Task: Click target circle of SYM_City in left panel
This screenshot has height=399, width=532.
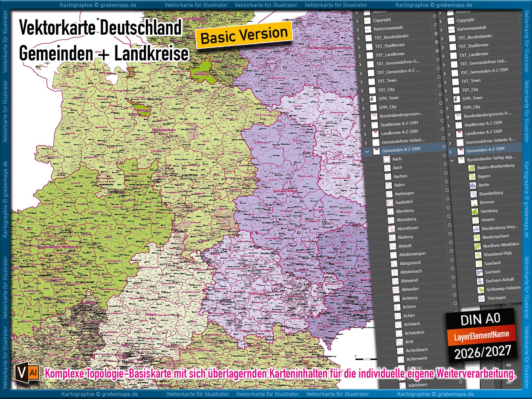Action: [441, 103]
